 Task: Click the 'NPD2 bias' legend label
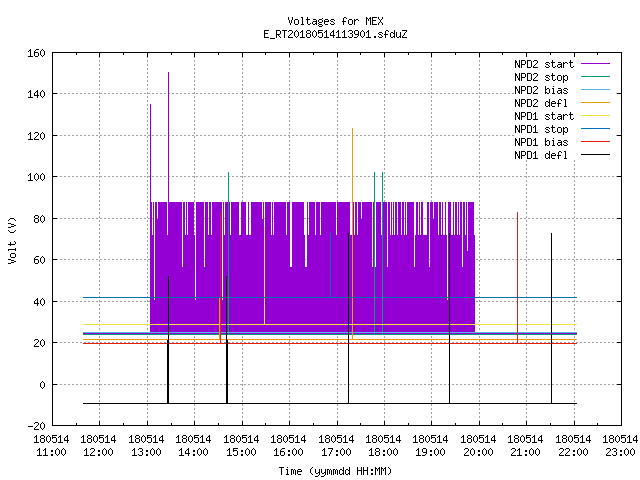pos(541,90)
